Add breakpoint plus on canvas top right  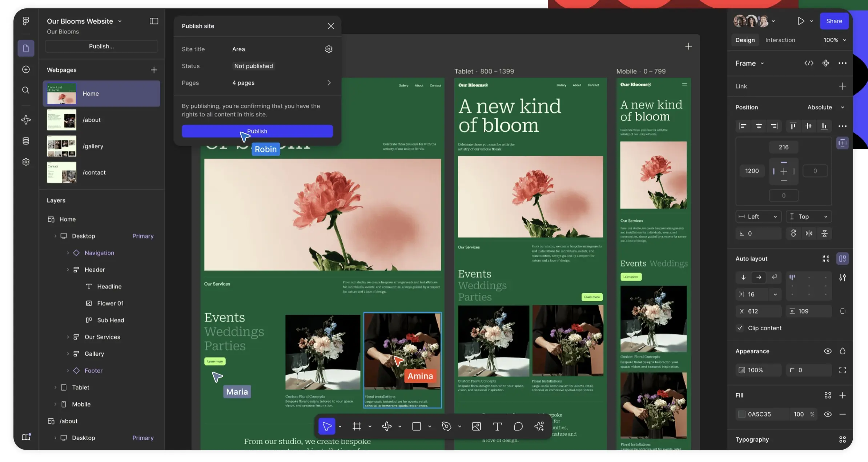tap(688, 47)
